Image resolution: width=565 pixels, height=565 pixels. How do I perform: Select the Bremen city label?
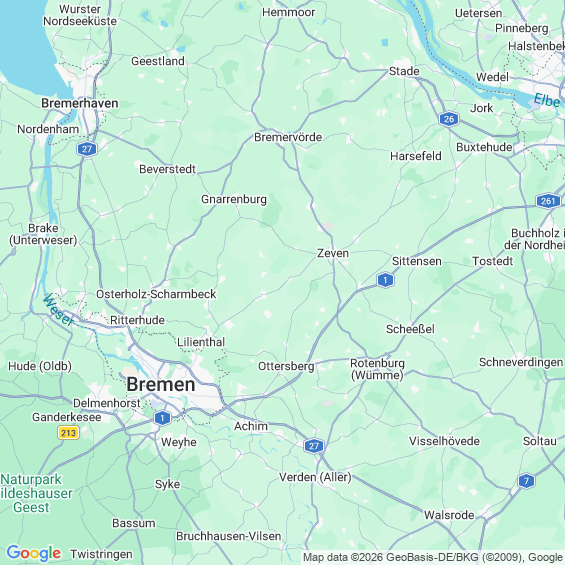point(161,384)
